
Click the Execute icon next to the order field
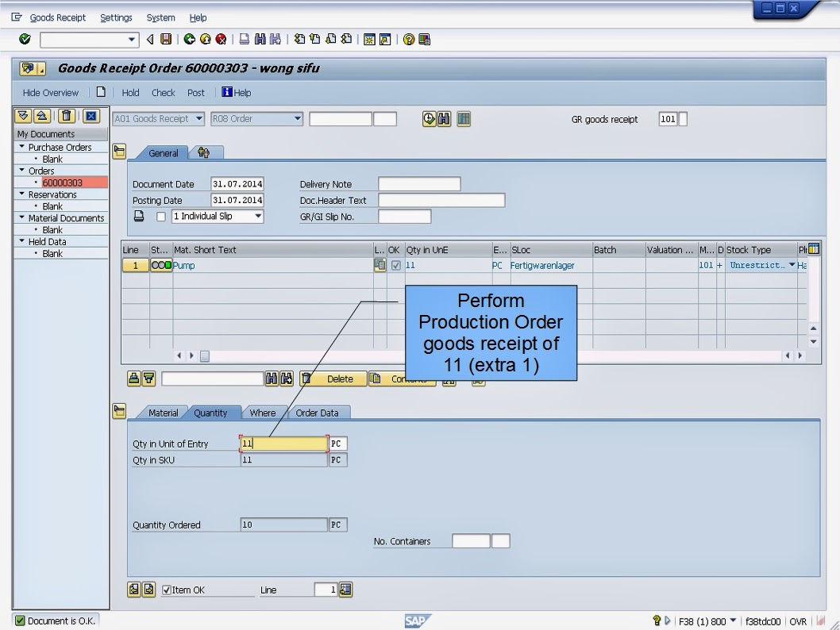[429, 119]
